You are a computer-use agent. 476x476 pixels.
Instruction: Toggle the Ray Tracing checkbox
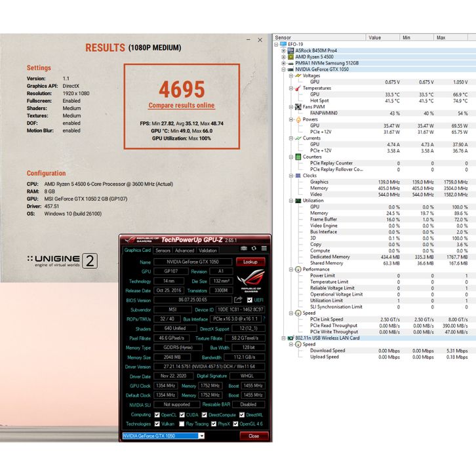pyautogui.click(x=182, y=424)
